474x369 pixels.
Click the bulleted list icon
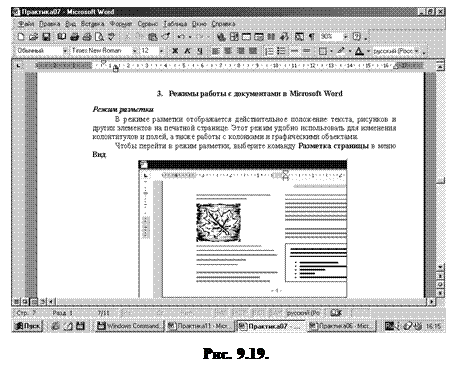pos(282,51)
